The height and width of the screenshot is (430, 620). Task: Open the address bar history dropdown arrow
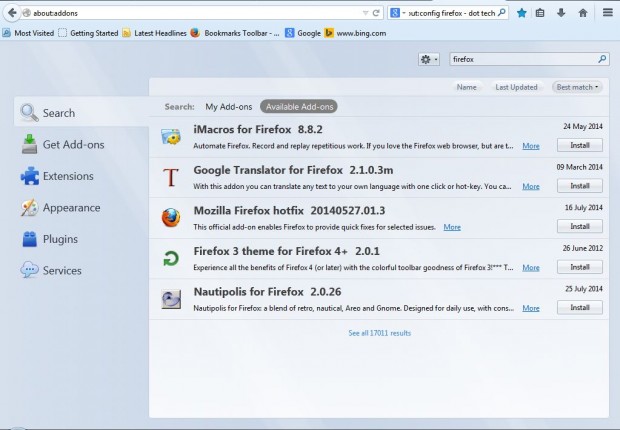tap(365, 13)
